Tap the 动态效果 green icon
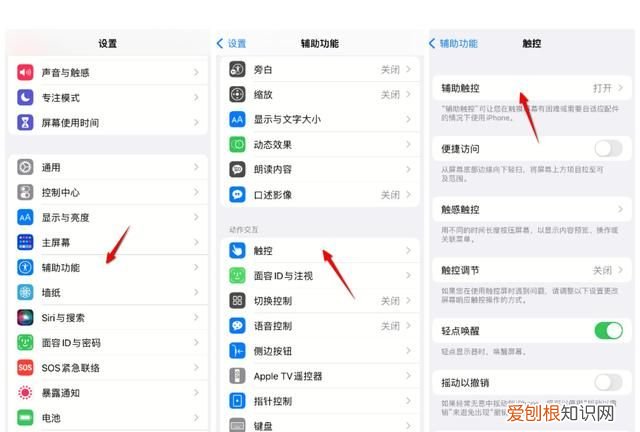The width and height of the screenshot is (640, 432). point(237,145)
